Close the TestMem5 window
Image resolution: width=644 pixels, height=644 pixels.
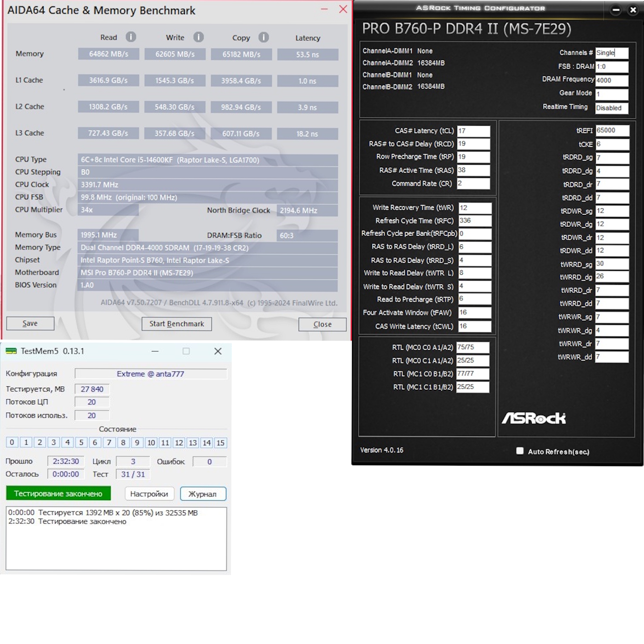pyautogui.click(x=218, y=351)
